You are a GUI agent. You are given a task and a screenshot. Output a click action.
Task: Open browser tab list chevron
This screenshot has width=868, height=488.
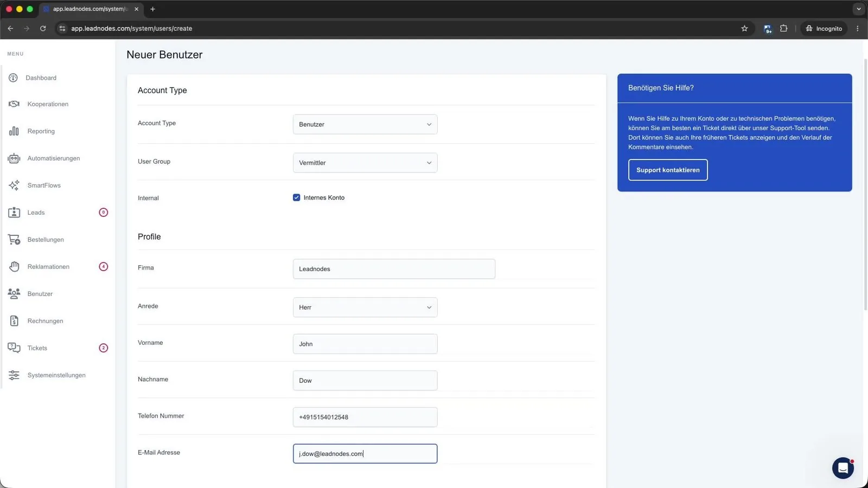858,9
